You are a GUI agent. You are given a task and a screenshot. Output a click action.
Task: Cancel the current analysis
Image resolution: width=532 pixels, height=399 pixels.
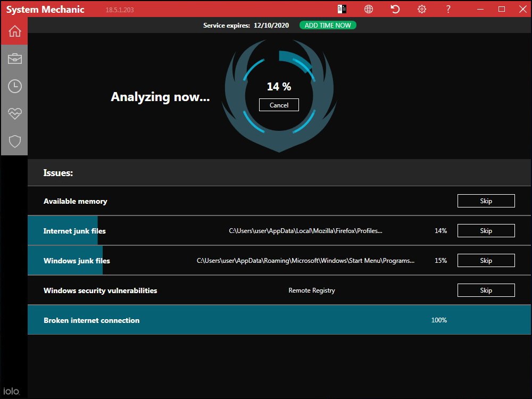click(279, 105)
